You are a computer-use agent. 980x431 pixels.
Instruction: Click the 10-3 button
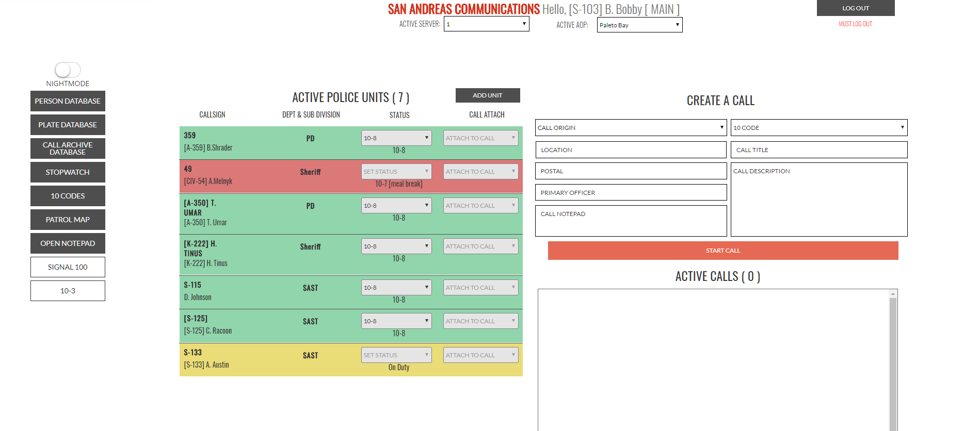68,291
